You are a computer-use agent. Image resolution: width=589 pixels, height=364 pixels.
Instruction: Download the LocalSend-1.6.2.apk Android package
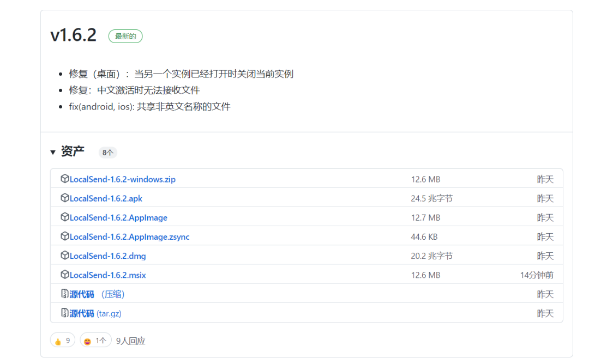(x=106, y=198)
